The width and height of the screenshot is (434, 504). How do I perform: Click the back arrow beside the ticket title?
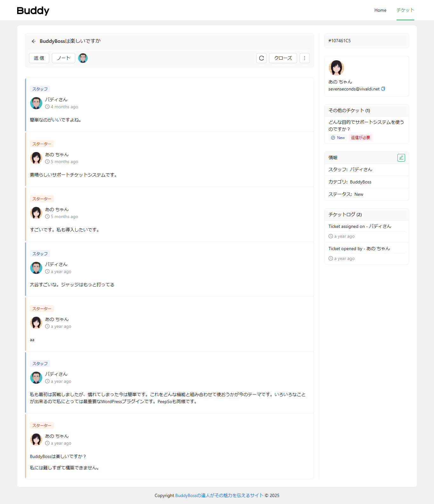click(34, 41)
